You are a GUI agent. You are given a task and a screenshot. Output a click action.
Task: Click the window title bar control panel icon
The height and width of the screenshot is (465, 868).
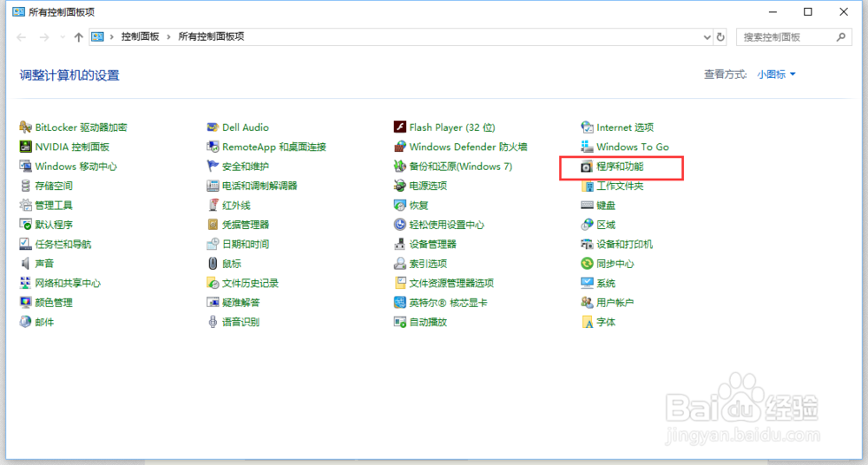click(18, 11)
